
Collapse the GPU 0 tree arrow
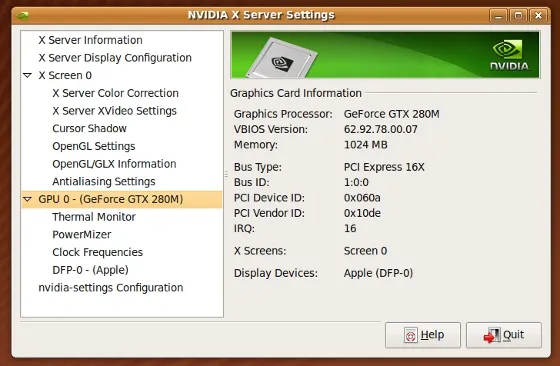tap(28, 199)
